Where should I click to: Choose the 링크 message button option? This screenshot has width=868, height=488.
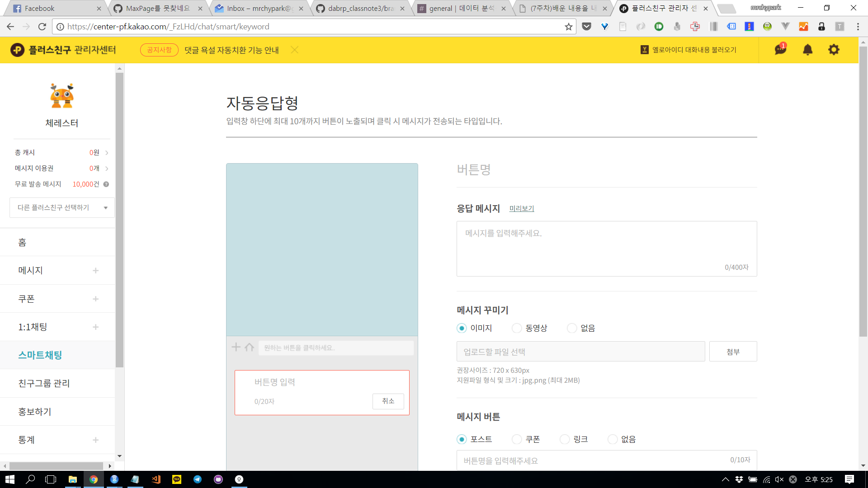(x=565, y=439)
